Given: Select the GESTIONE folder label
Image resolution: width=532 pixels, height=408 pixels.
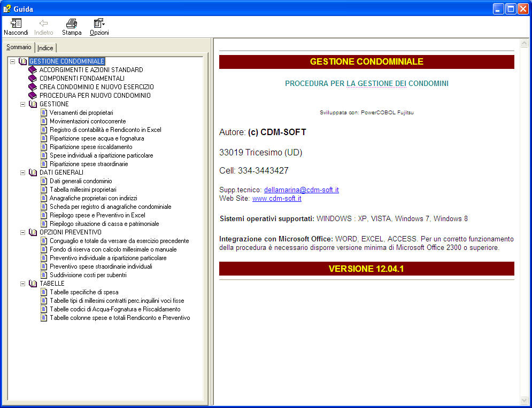Looking at the screenshot, I should 55,104.
